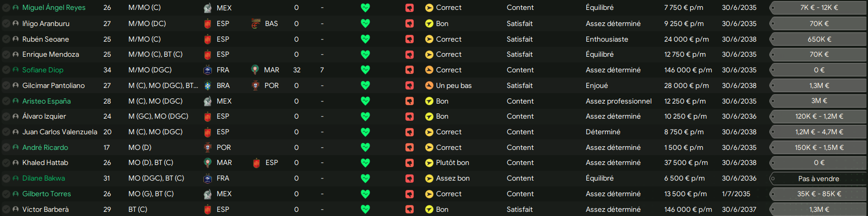The image size is (868, 216).
Task: Select the row checkbox beside Enrique Mendoza
Action: click(x=6, y=54)
